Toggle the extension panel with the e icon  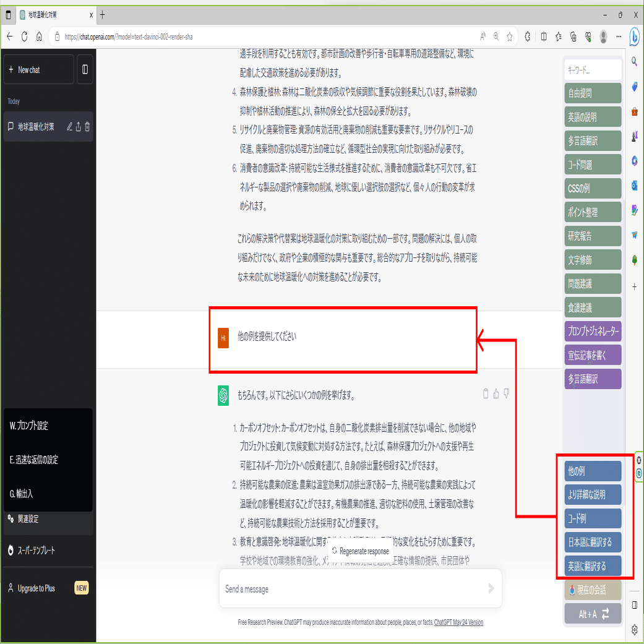[640, 472]
